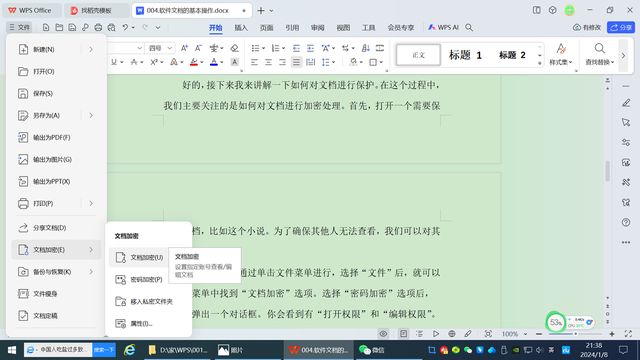Click the align left icon
Screen dimensions: 640x360
click(x=254, y=62)
